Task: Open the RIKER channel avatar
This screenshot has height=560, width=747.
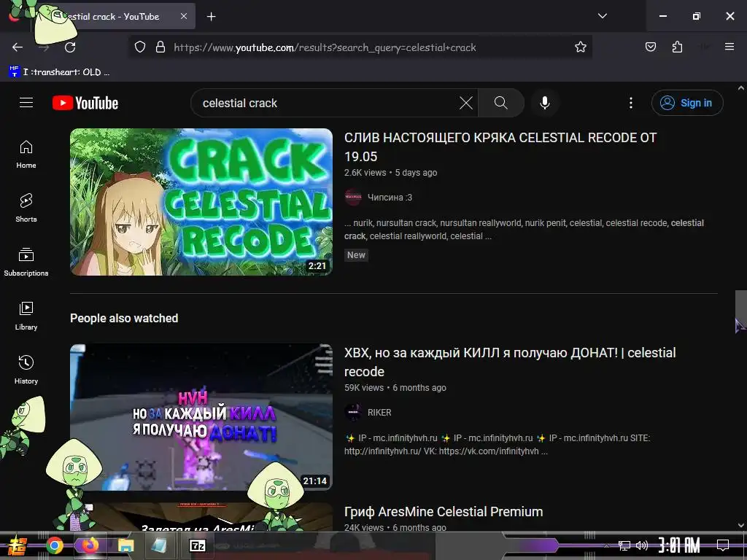Action: (353, 413)
